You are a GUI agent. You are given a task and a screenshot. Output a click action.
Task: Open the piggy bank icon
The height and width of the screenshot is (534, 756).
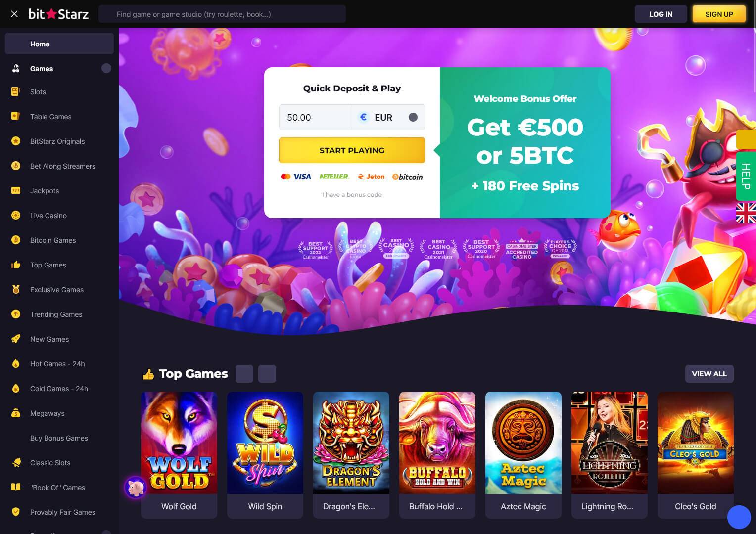136,488
